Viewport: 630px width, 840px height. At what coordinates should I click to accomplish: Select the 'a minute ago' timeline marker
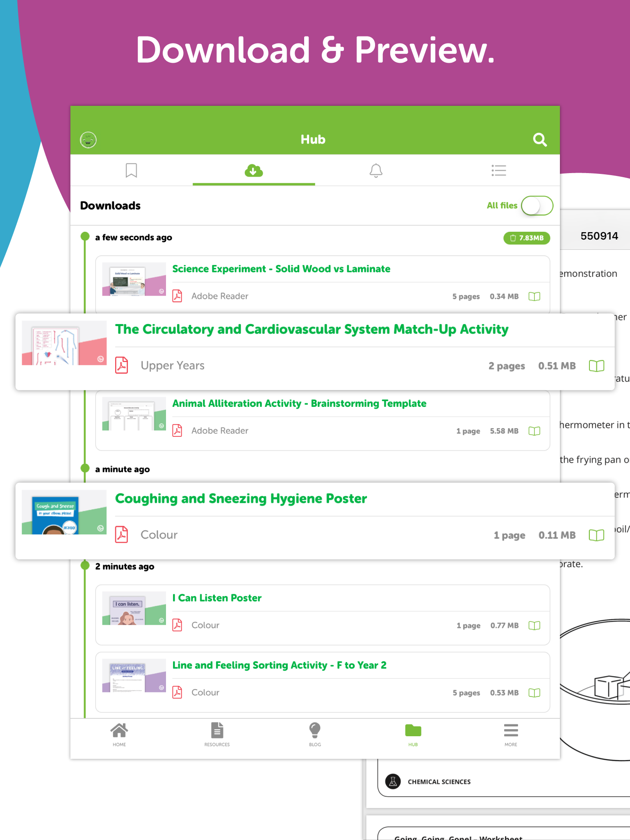tap(85, 468)
